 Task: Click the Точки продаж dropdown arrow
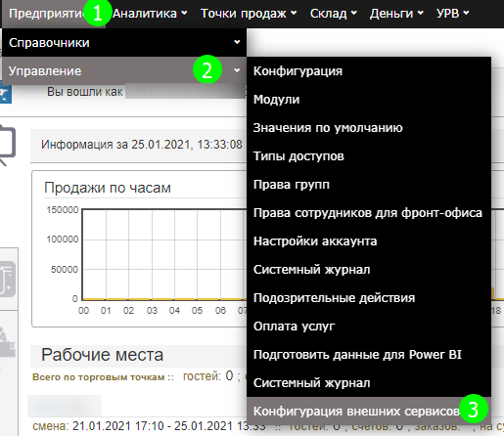294,13
